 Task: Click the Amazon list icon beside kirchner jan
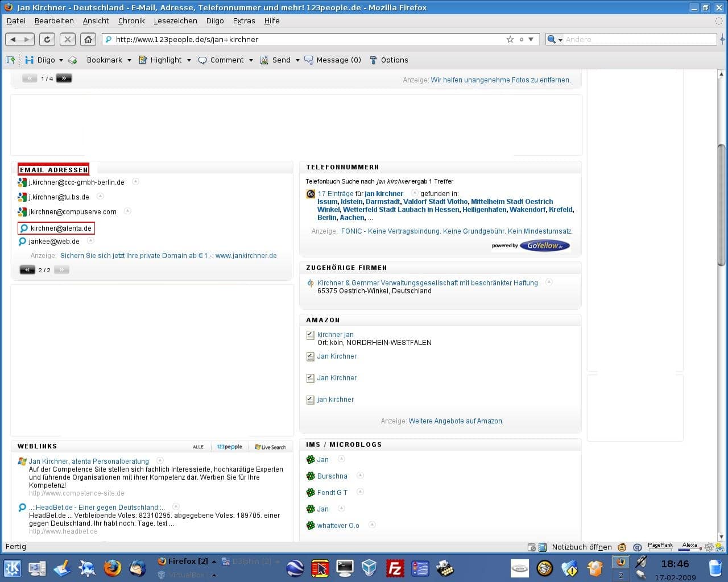pos(310,335)
